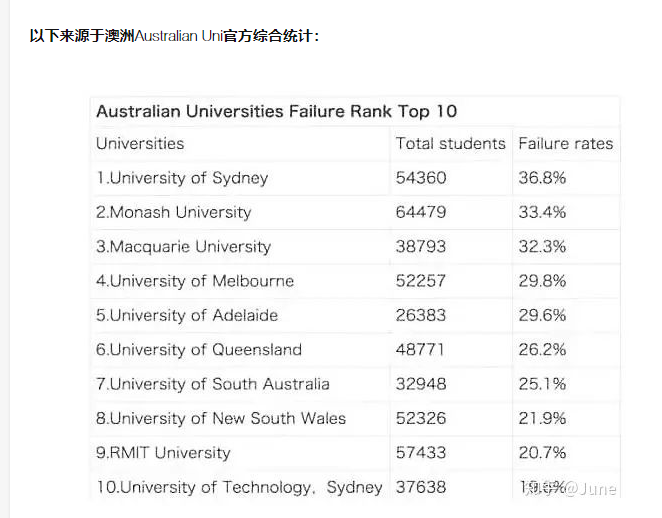Click the 20.7% failure rate value

(x=542, y=453)
